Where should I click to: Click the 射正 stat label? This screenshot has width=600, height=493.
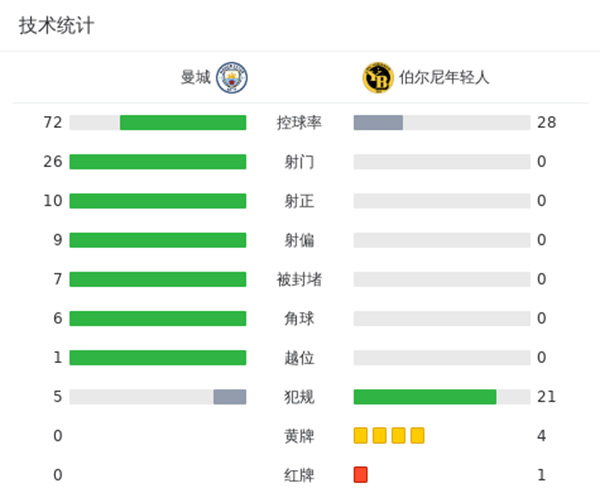tap(299, 200)
